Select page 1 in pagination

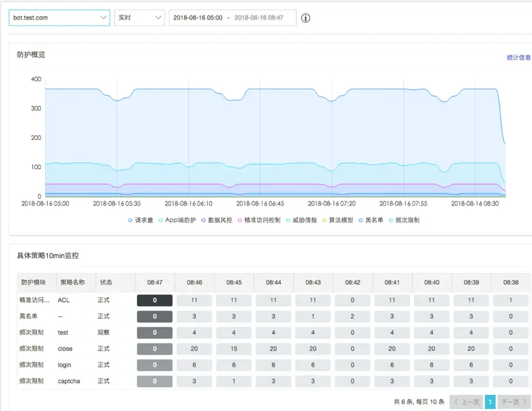490,402
